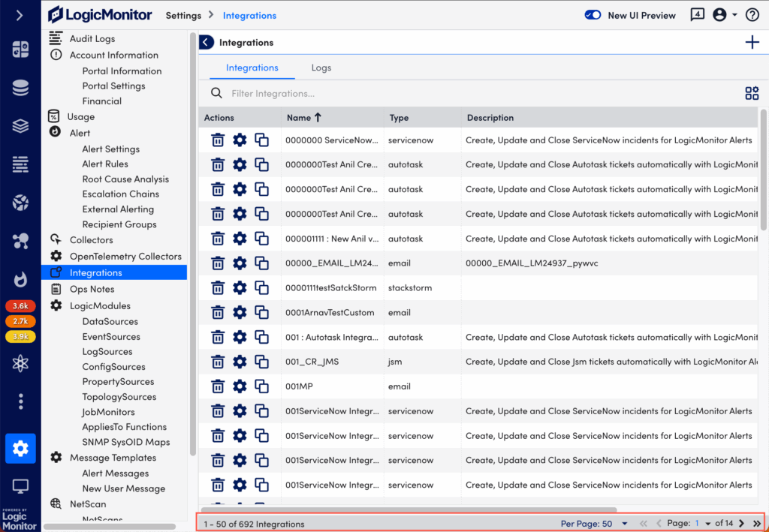Open the Per Page 50 dropdown
Screen dimensions: 769x532
click(624, 524)
